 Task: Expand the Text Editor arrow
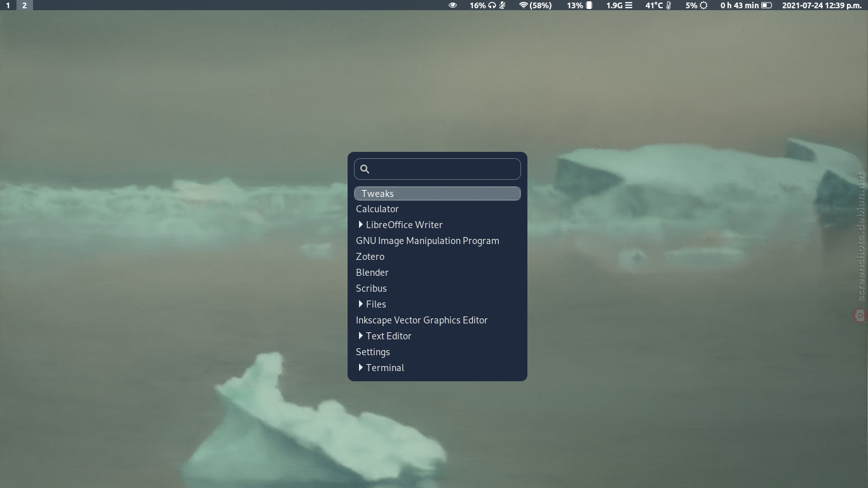[x=360, y=335]
